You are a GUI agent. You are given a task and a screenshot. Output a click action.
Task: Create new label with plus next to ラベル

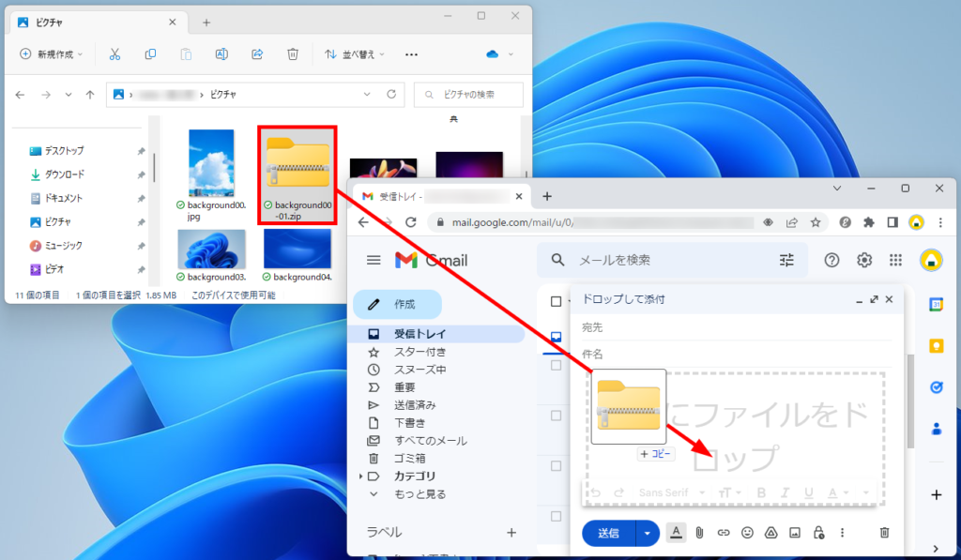511,533
